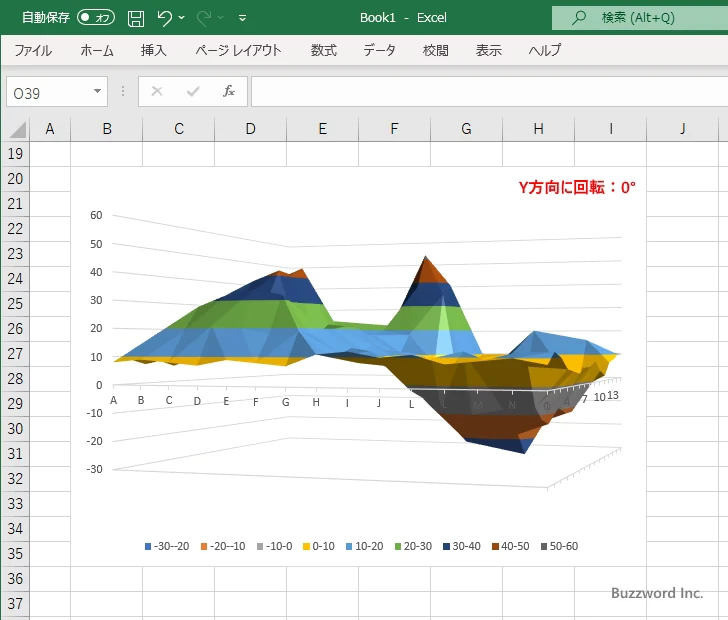Open the 校閲 tab
The height and width of the screenshot is (620, 728).
436,50
